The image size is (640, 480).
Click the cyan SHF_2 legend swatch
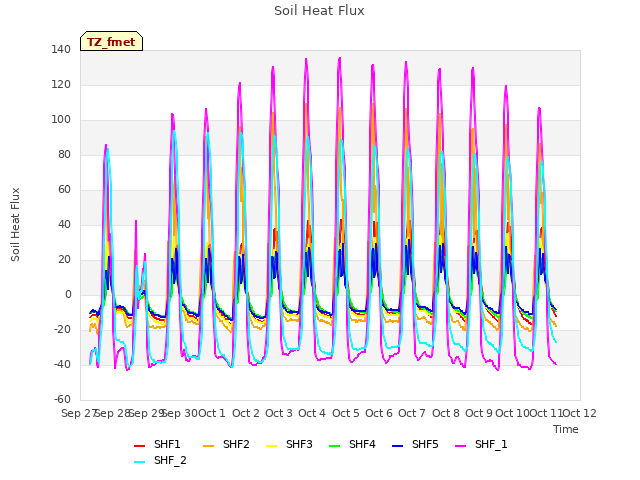click(140, 462)
